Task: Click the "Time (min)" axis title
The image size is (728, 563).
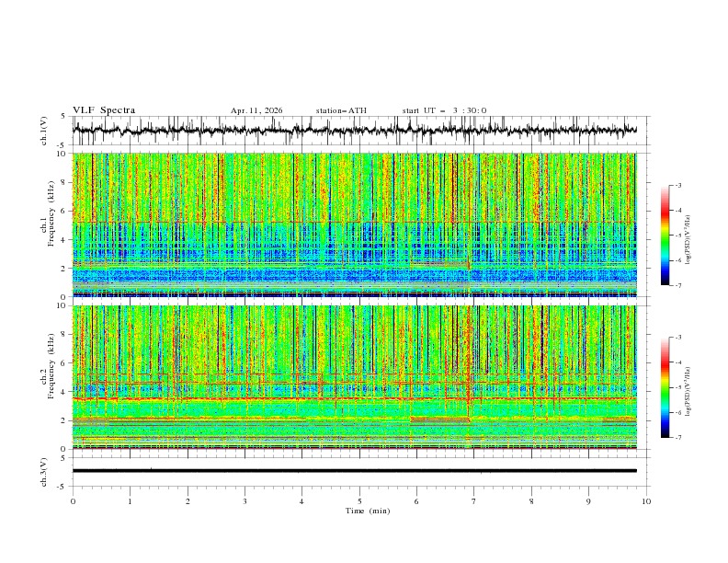Action: tap(368, 511)
